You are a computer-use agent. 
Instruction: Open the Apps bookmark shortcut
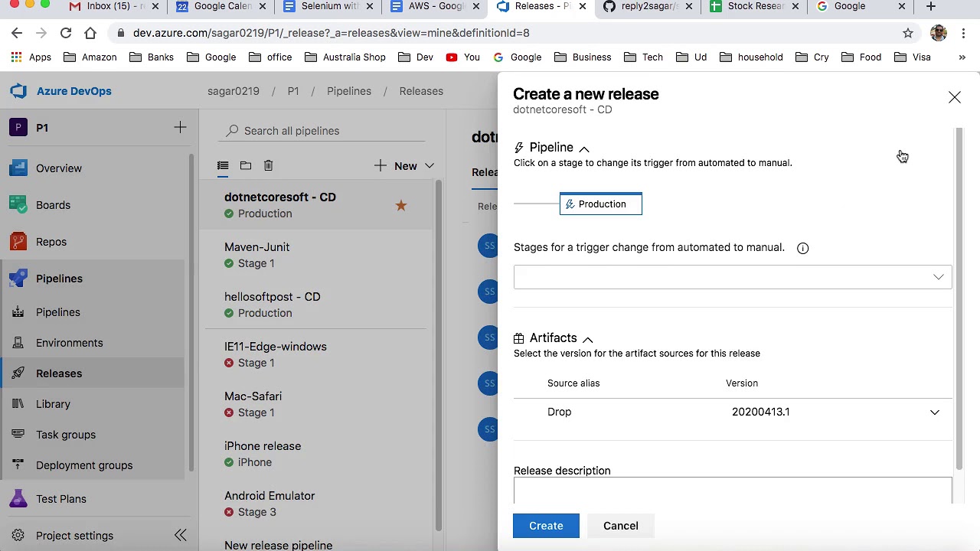click(x=31, y=57)
